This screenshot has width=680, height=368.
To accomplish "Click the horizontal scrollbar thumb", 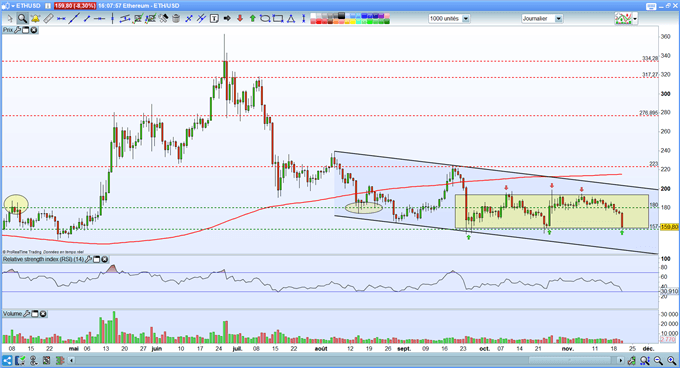I will click(x=569, y=360).
